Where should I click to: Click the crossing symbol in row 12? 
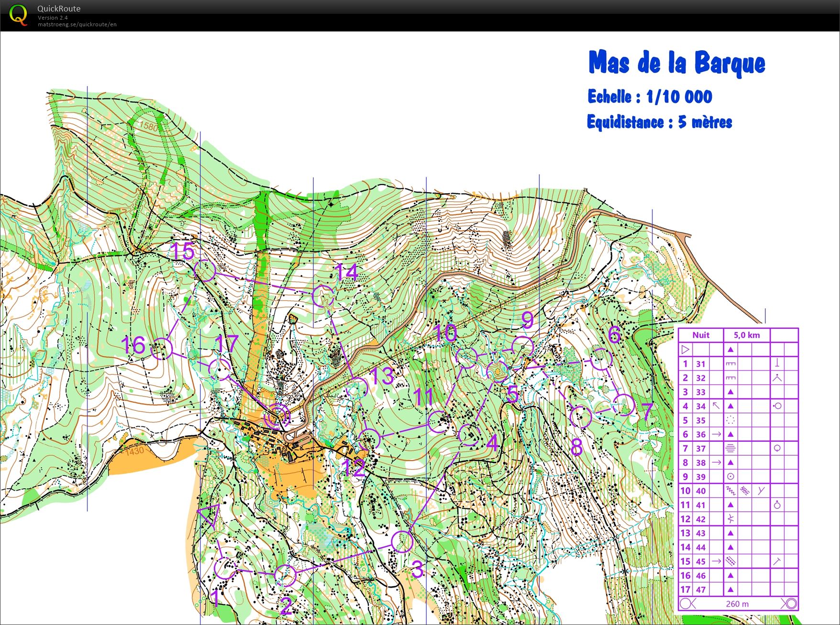click(730, 519)
